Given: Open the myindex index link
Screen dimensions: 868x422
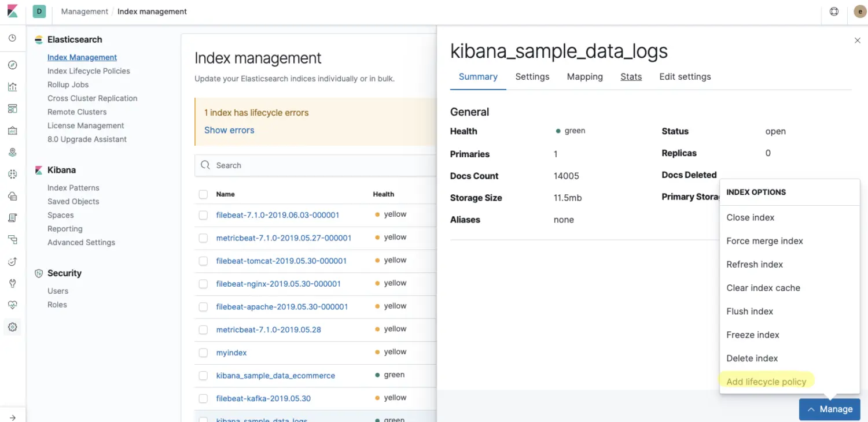Looking at the screenshot, I should coord(231,353).
